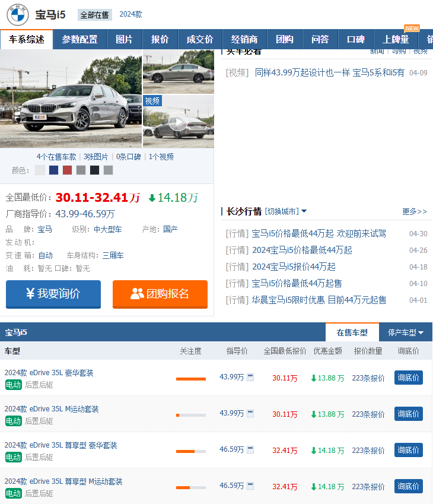The height and width of the screenshot is (504, 433).
Task: Open the 成交价 tab
Action: (200, 39)
